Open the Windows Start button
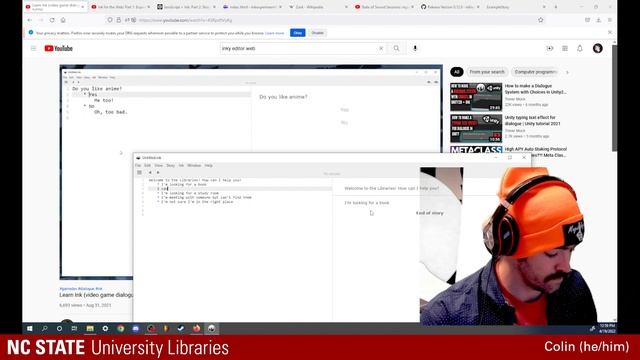The image size is (640, 360). (x=29, y=328)
